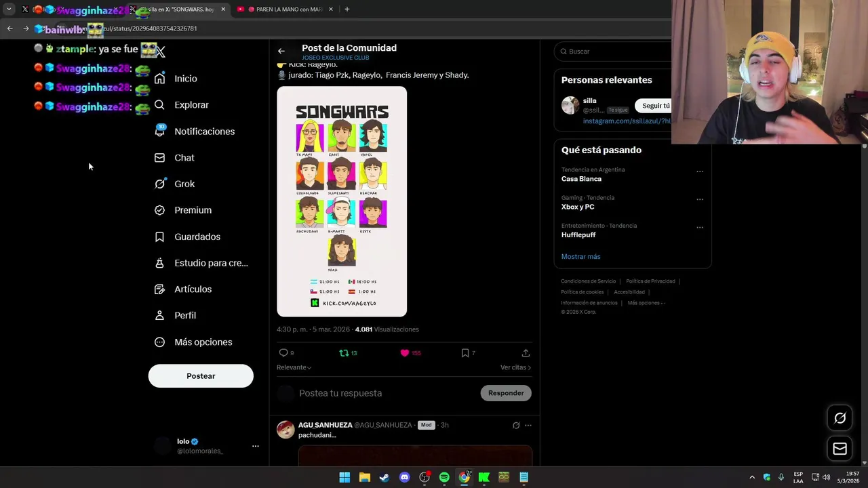Repost using the retweet icon

pos(344,353)
